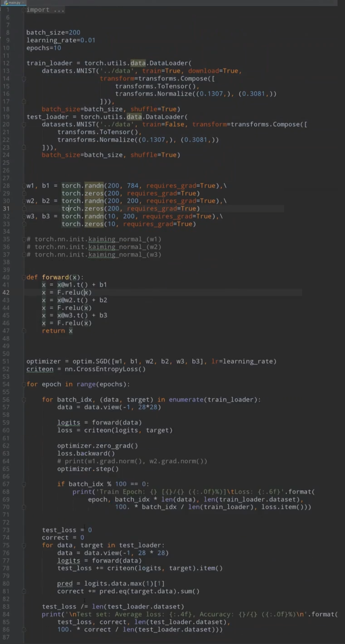Click 'optimizer.step()' call
This screenshot has height=644, width=345.
(88, 469)
